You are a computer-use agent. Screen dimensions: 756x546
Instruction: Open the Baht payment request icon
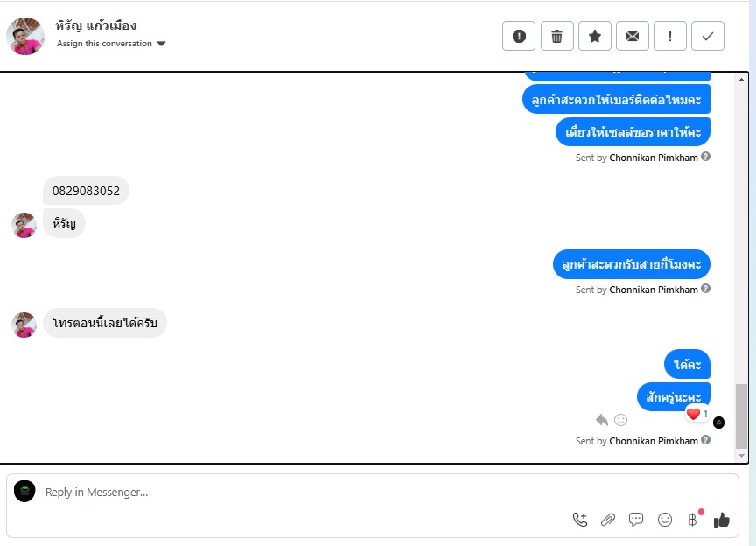(x=692, y=520)
